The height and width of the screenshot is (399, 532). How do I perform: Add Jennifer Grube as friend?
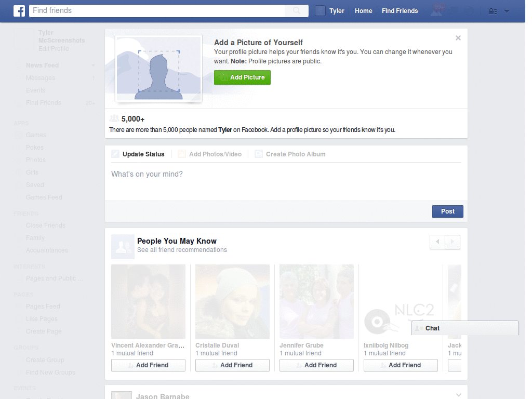coord(316,365)
